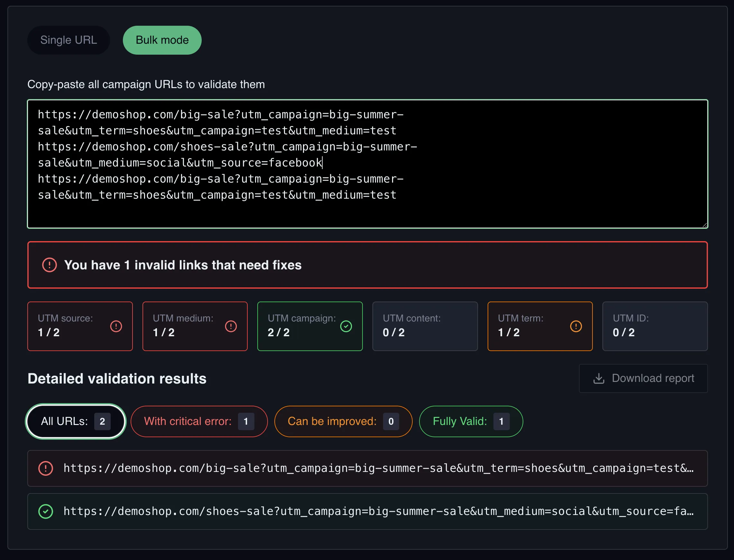This screenshot has height=560, width=734.
Task: Click the UTM source warning icon
Action: click(116, 326)
